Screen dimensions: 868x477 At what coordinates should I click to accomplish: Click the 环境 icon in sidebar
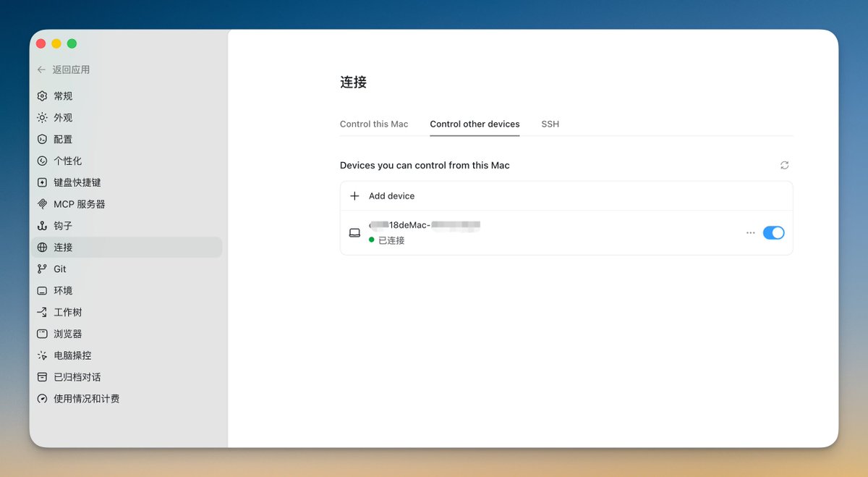(42, 290)
